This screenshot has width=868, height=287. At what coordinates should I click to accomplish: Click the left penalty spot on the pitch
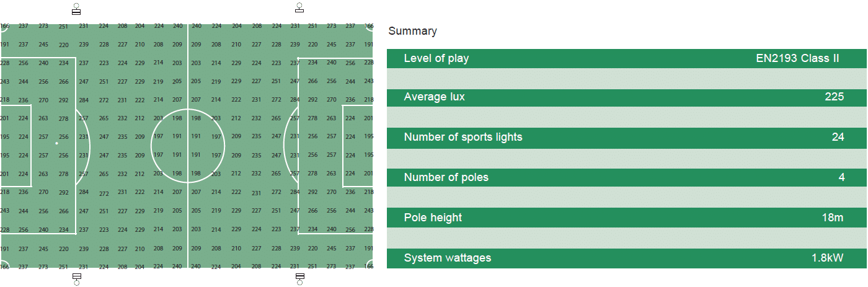[x=56, y=143]
